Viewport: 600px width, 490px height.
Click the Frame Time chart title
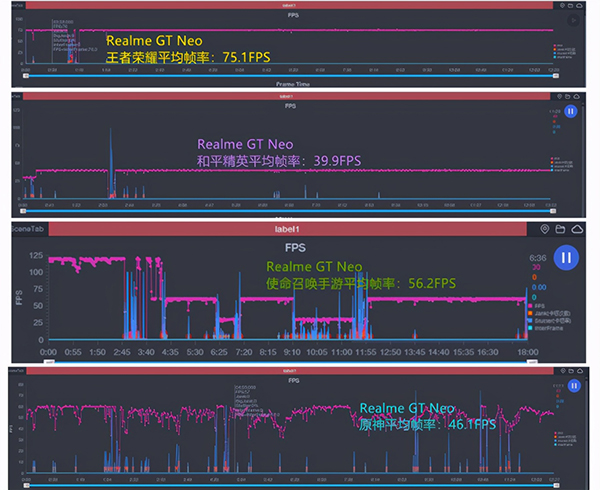(x=291, y=84)
